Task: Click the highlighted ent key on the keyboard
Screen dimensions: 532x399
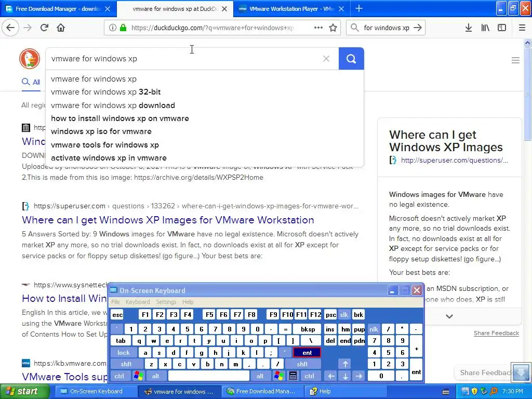Action: 307,353
